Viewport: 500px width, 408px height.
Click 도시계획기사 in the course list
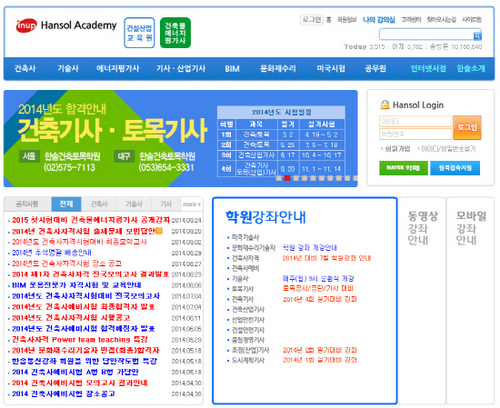pos(248,360)
